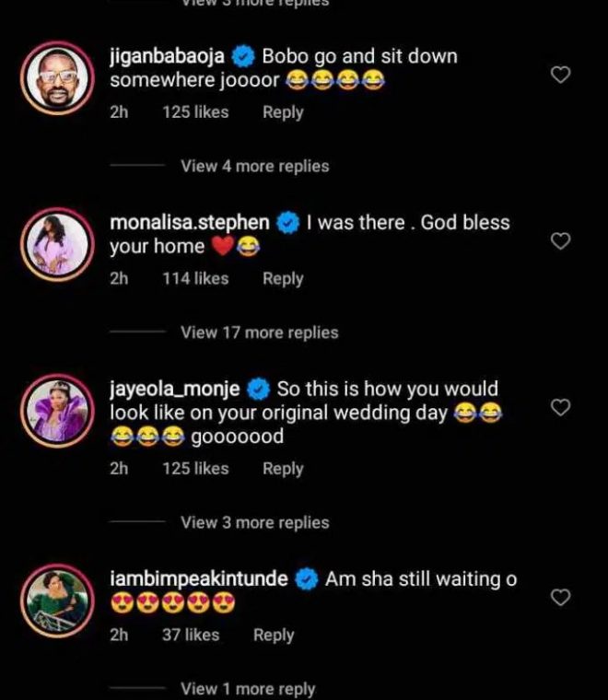
Task: Tap heart on jayeola_monje's comment
Action: (560, 406)
